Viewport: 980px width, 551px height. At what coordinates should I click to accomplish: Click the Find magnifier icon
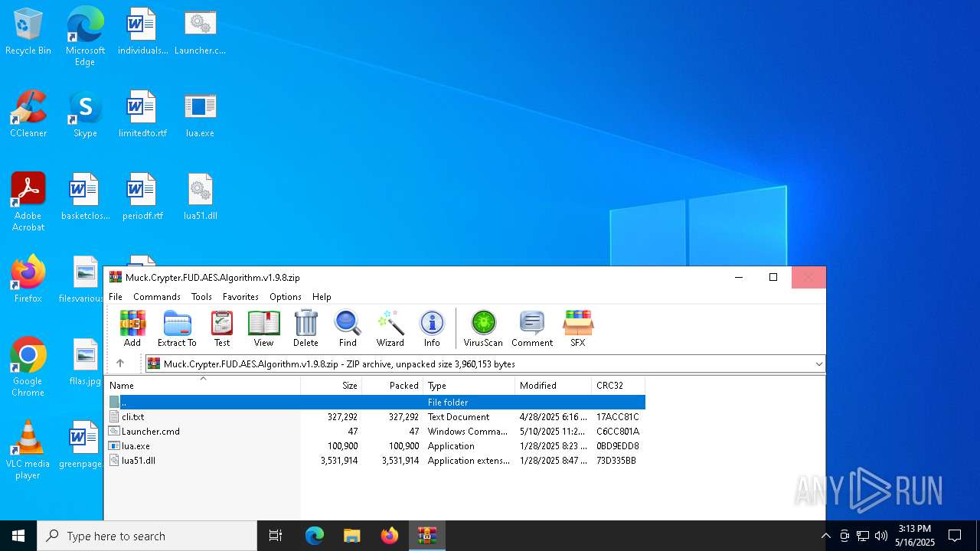[348, 328]
